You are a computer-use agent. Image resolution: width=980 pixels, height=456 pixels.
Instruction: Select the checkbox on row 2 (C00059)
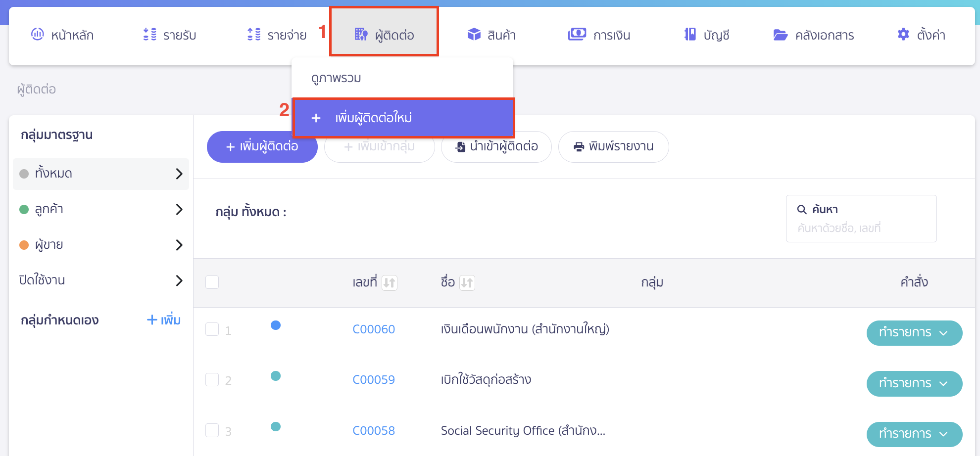pyautogui.click(x=212, y=380)
